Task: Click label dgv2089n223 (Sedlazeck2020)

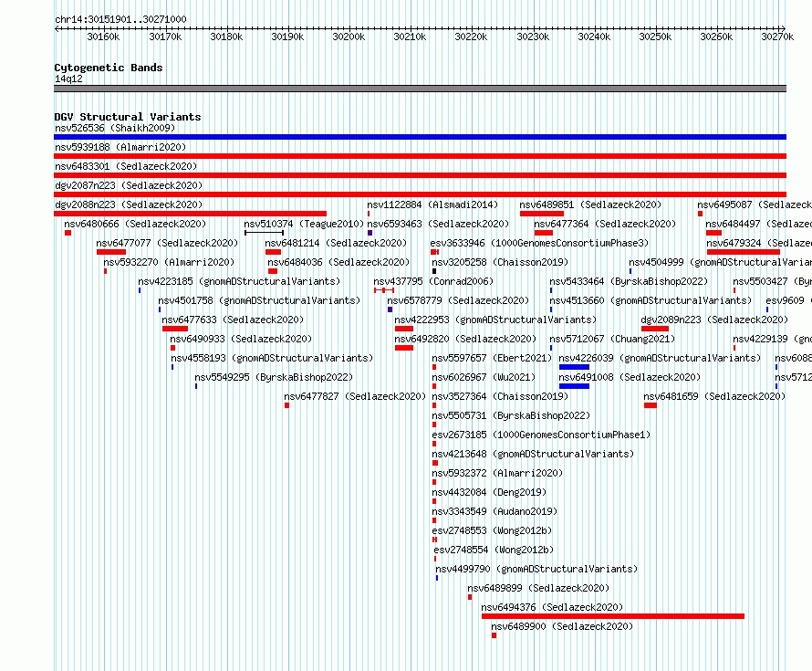Action: 714,320
